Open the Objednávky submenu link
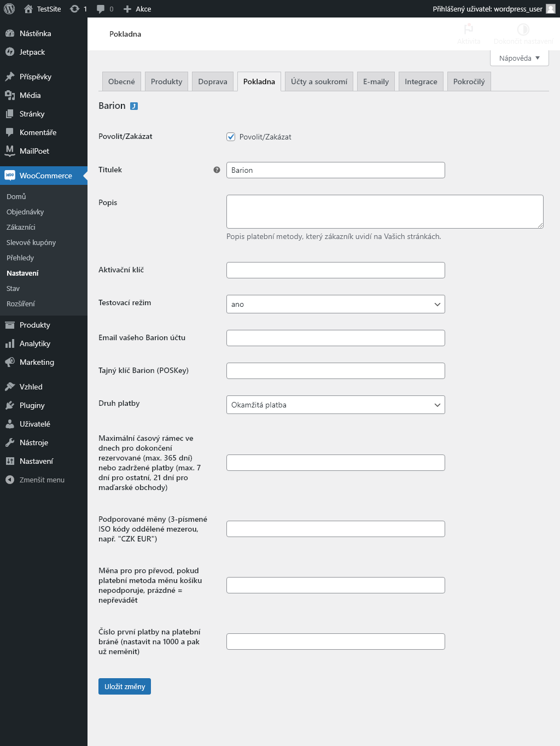Viewport: 560px width, 746px height. coord(25,212)
